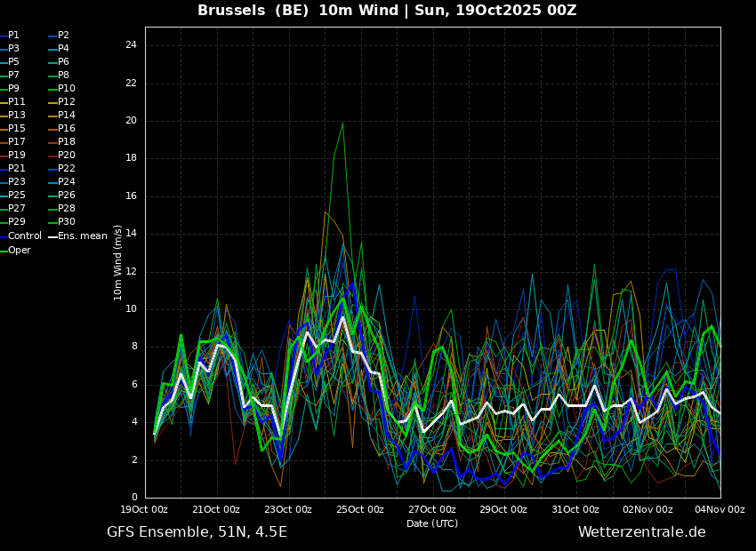Select the chart title Brussels (BE) 10m Wind
The height and width of the screenshot is (551, 756).
pos(298,10)
